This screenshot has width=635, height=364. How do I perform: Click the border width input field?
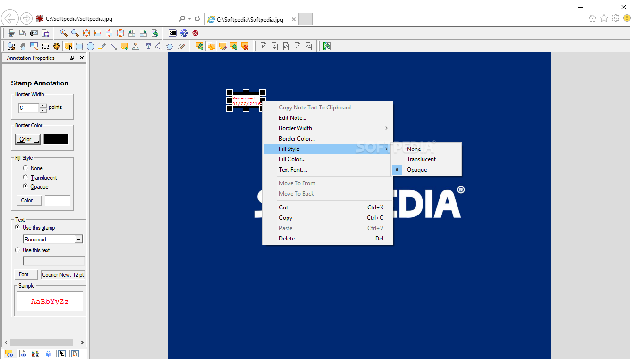click(28, 108)
